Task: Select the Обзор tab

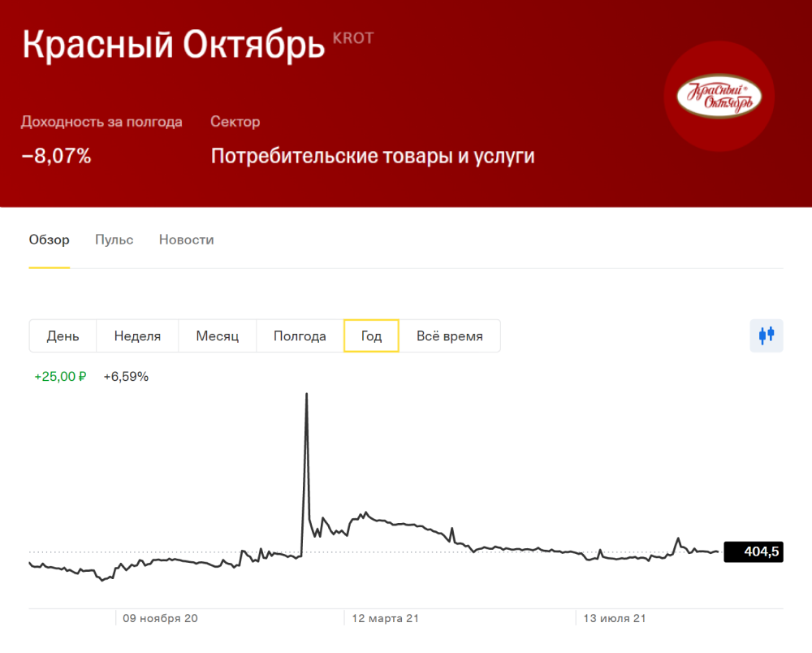Action: tap(49, 240)
